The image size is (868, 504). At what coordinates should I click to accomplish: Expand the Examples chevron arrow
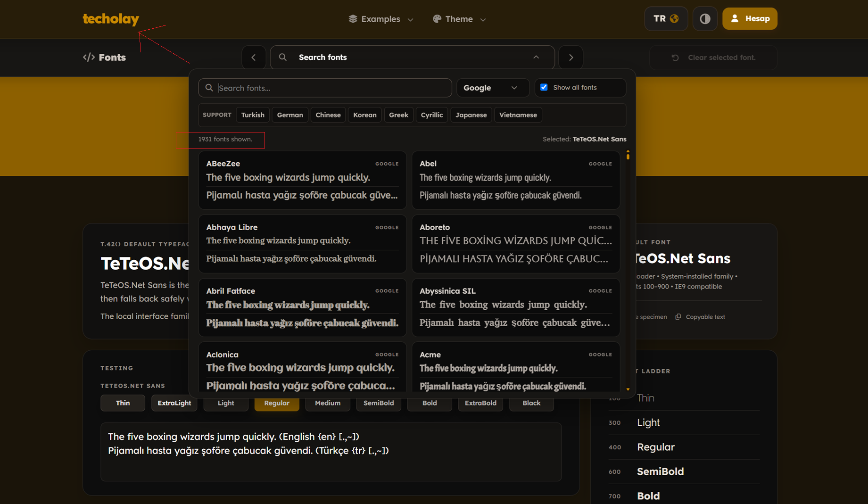click(410, 19)
